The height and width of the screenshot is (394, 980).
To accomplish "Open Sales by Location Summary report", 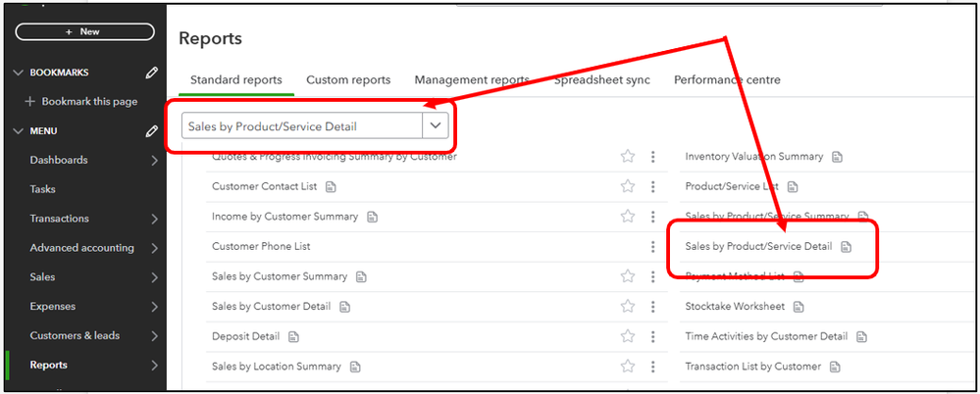I will point(277,366).
